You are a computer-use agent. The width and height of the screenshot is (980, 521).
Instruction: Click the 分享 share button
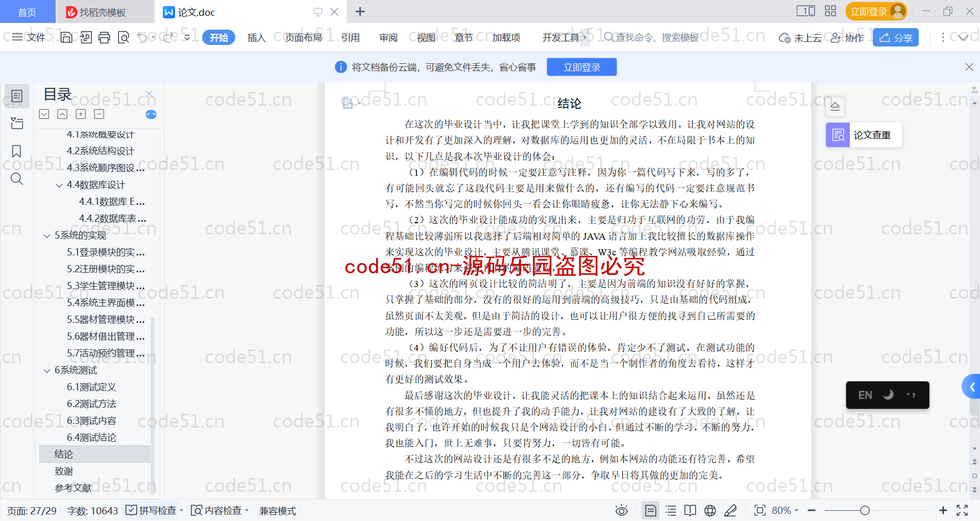(x=895, y=37)
